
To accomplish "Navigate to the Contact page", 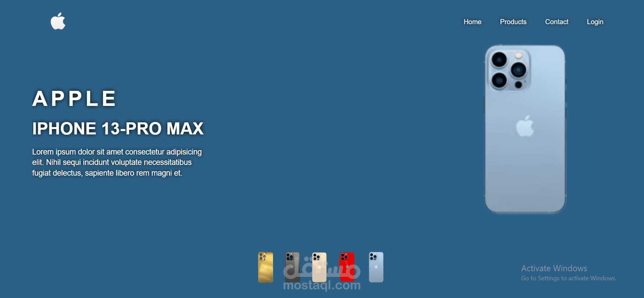I will click(557, 22).
